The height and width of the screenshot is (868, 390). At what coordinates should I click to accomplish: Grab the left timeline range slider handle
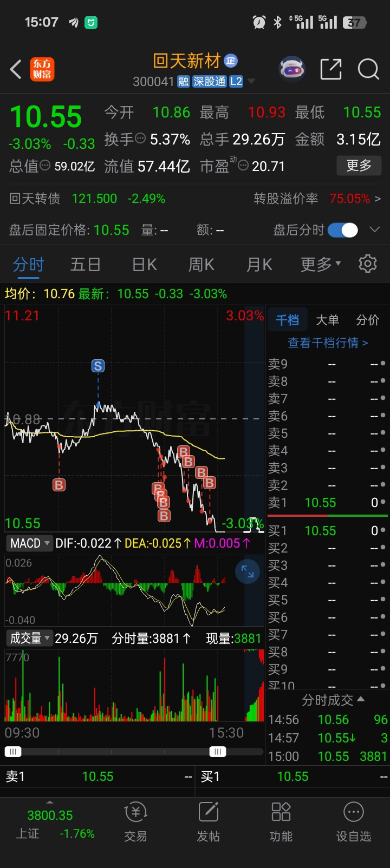coord(12,752)
